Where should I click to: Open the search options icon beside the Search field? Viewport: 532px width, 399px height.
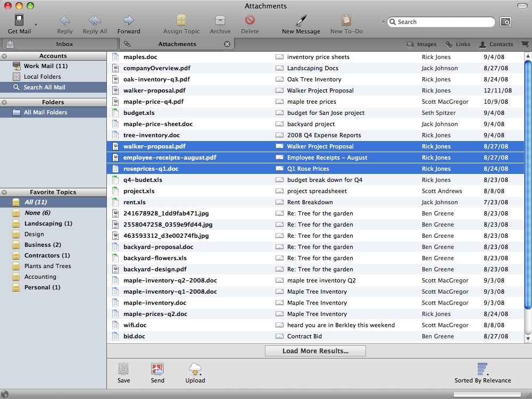[505, 22]
